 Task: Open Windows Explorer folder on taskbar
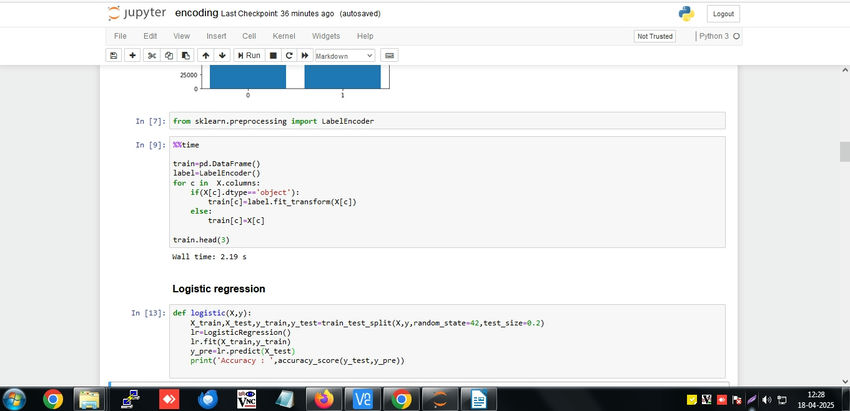(x=88, y=400)
